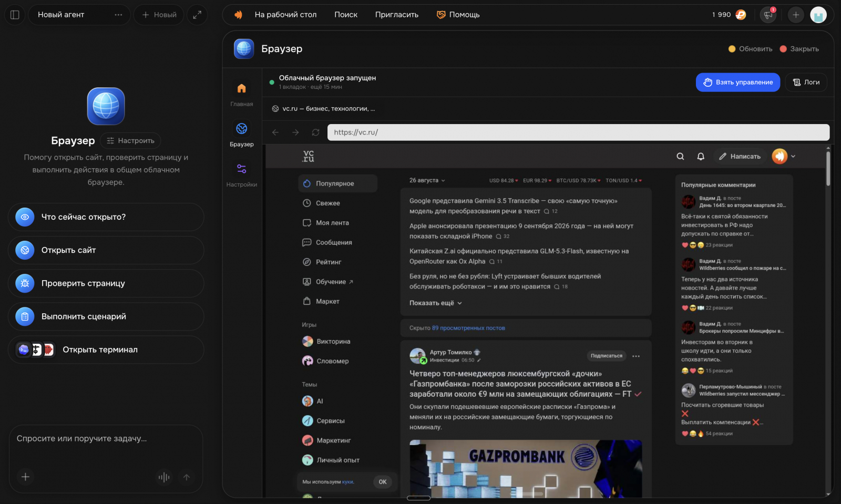Image resolution: width=841 pixels, height=504 pixels.
Task: Open the Сервисы topic
Action: tap(323, 421)
